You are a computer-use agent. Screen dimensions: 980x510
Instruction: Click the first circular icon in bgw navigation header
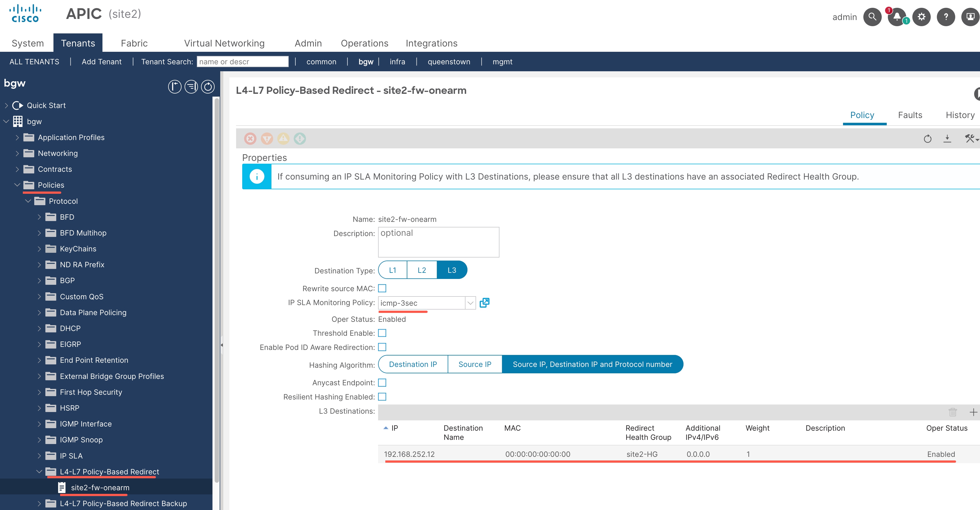pos(175,87)
